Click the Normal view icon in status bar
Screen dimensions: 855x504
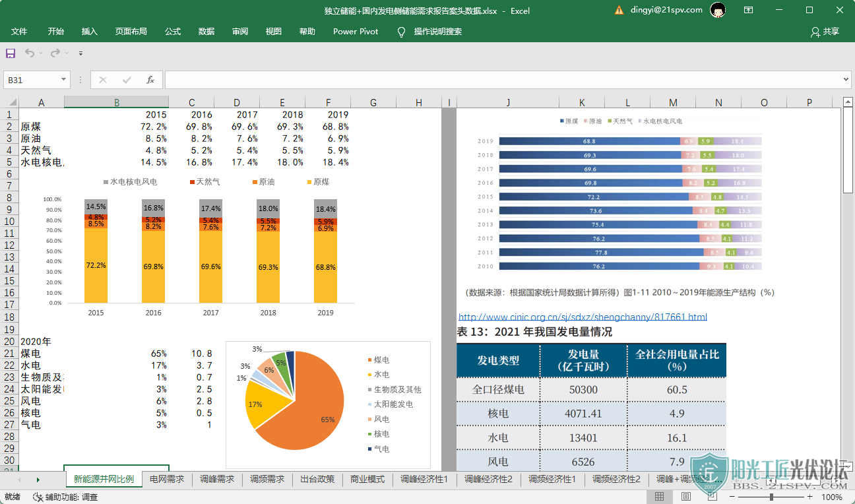660,497
